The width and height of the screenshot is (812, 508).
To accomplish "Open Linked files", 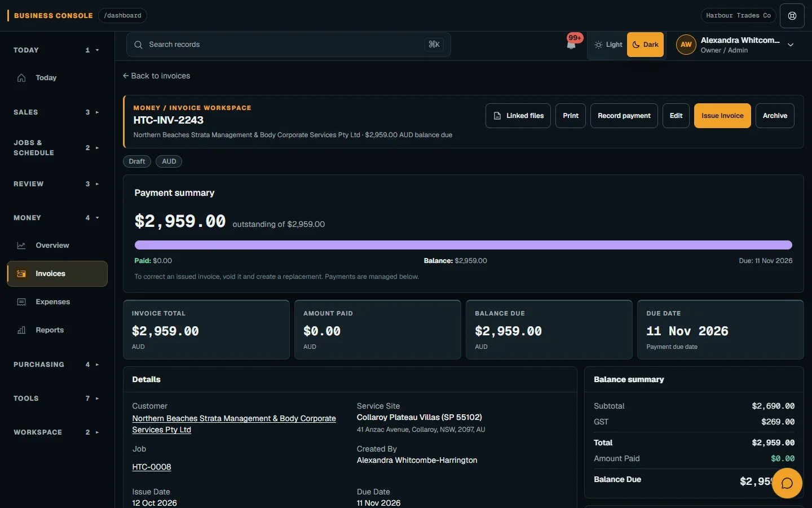I will tap(518, 116).
